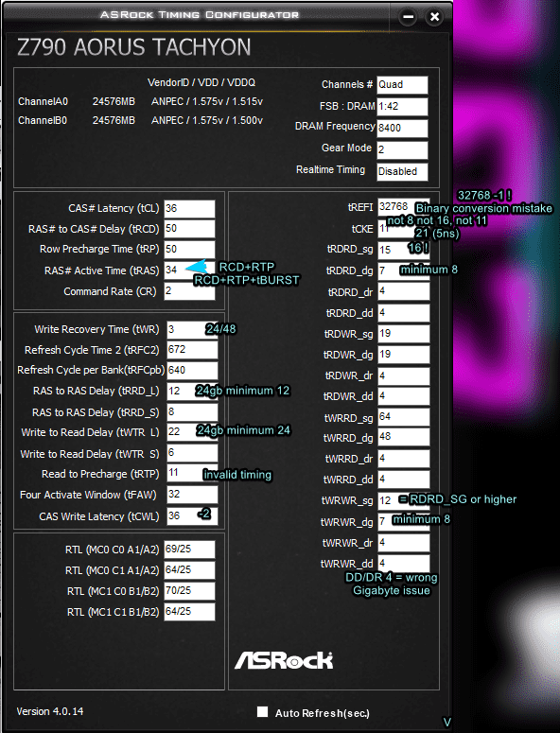The width and height of the screenshot is (560, 733).
Task: Select the Read to Precharge (tRTP) field
Action: coord(192,474)
